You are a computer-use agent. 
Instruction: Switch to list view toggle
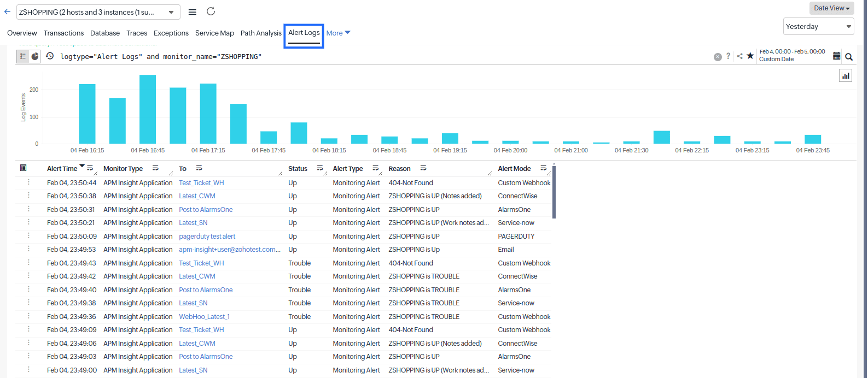23,56
